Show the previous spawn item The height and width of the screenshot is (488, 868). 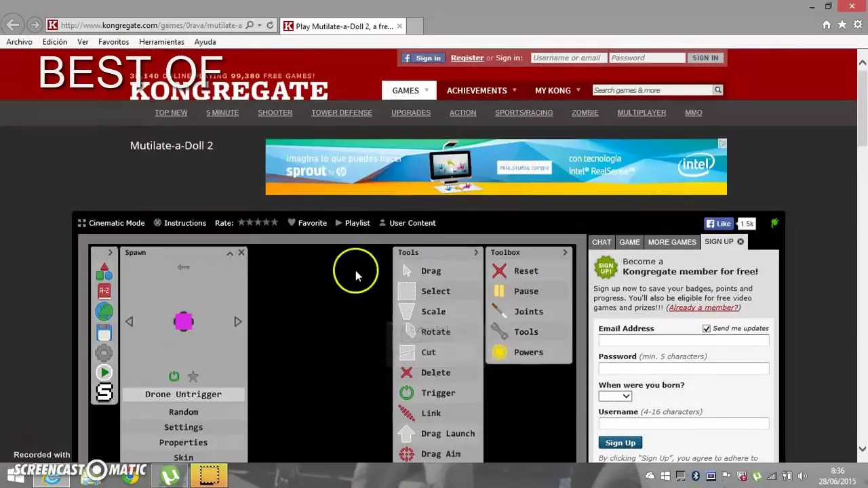130,322
